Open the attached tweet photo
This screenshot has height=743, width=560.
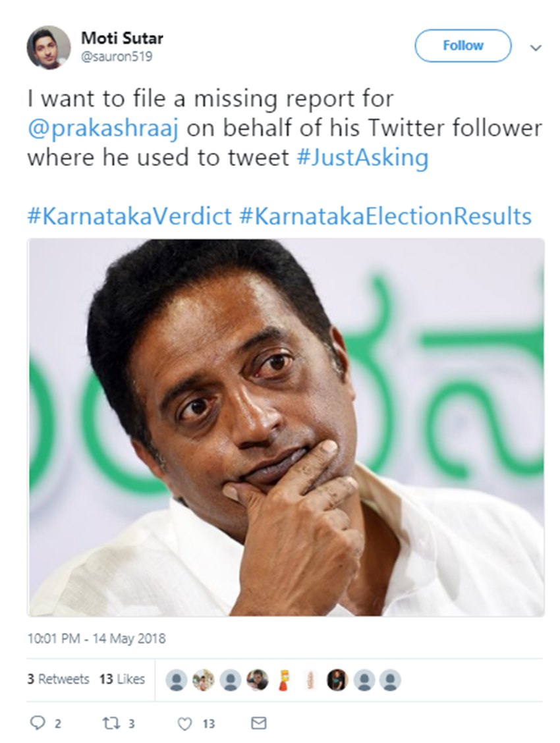click(286, 427)
